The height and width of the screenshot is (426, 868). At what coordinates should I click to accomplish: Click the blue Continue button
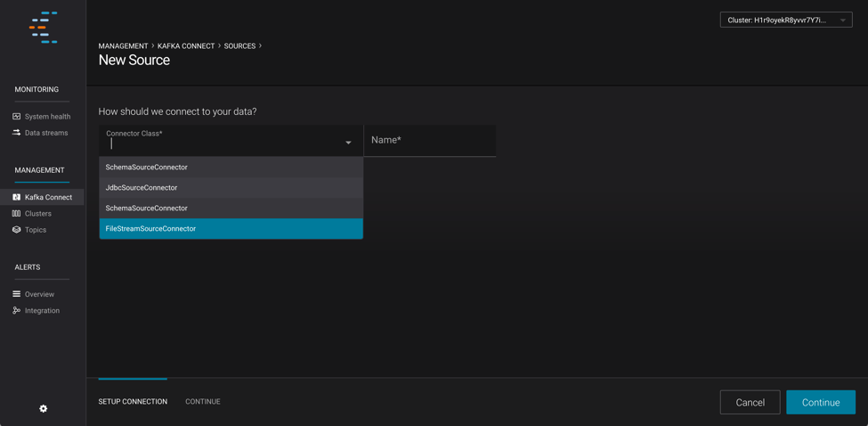(x=821, y=402)
